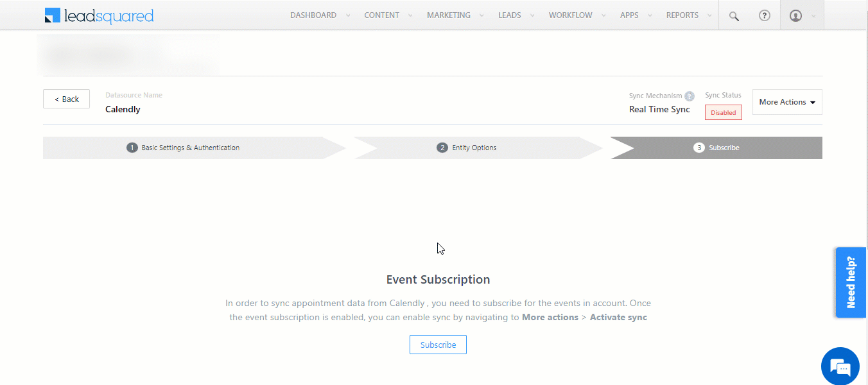Open the Marketing menu
Viewport: 868px width, 385px height.
(448, 15)
